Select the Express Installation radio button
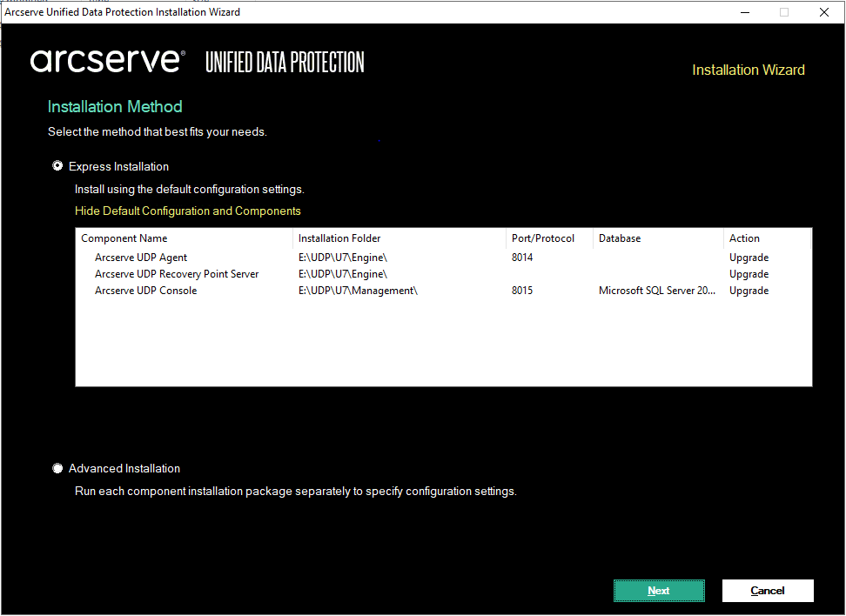This screenshot has width=846, height=616. (57, 166)
